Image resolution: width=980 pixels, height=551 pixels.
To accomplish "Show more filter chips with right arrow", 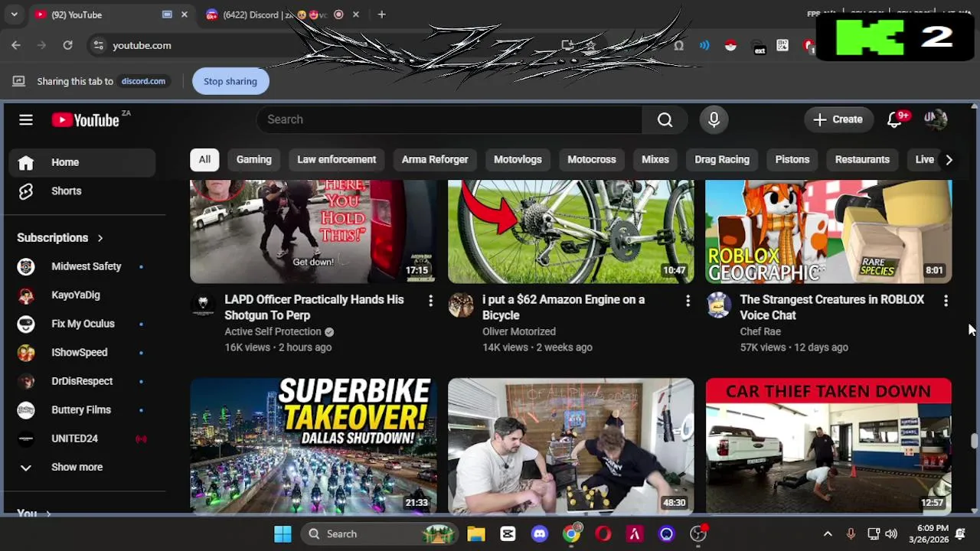I will [949, 159].
